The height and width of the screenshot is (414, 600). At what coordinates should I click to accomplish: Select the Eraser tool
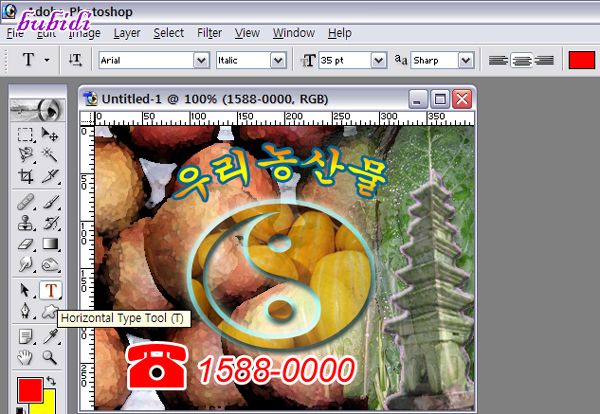click(25, 244)
